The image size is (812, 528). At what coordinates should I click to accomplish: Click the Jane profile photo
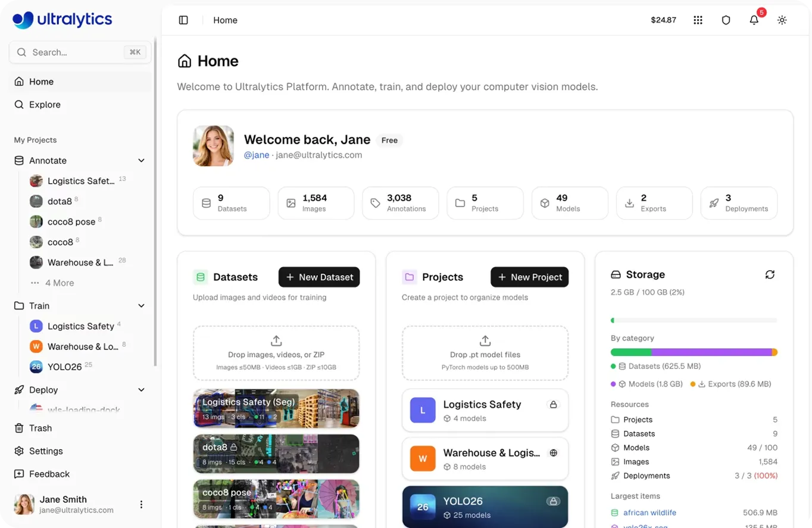pyautogui.click(x=213, y=146)
